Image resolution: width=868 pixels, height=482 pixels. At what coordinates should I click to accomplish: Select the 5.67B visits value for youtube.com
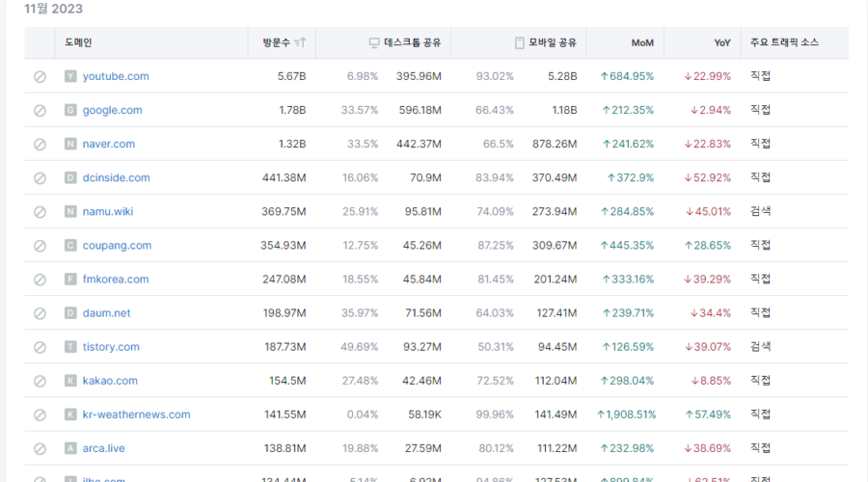tap(291, 76)
